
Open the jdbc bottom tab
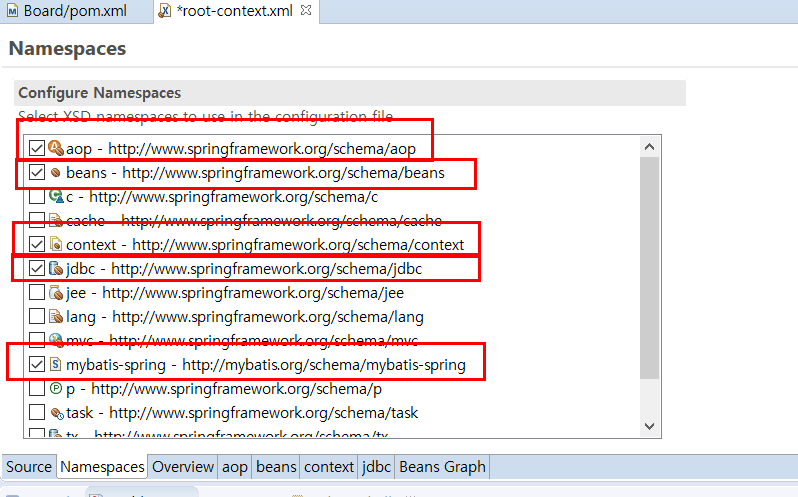pyautogui.click(x=376, y=466)
